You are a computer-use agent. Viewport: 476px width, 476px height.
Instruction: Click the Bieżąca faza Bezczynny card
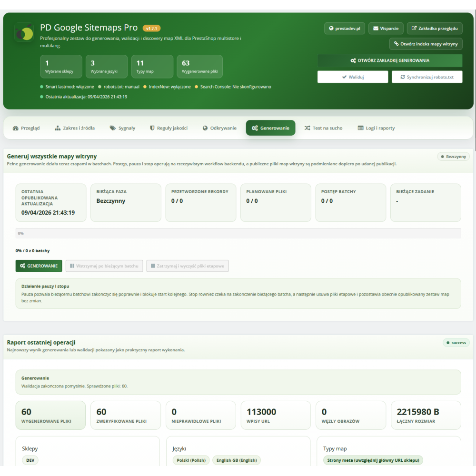click(x=126, y=202)
